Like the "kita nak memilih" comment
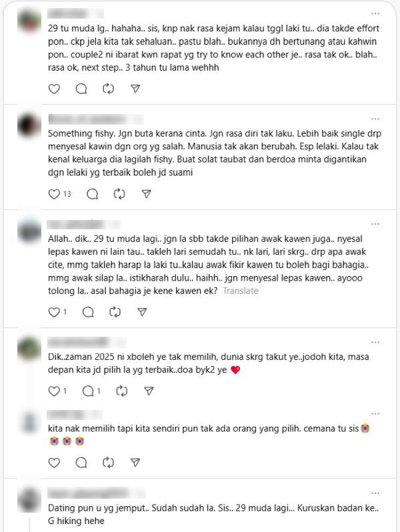The image size is (400, 532). point(54,463)
